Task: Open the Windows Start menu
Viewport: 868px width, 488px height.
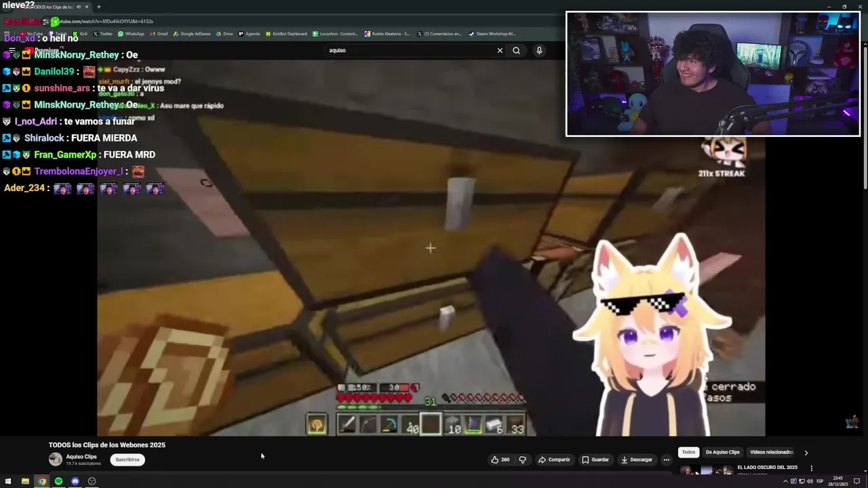Action: click(x=8, y=481)
